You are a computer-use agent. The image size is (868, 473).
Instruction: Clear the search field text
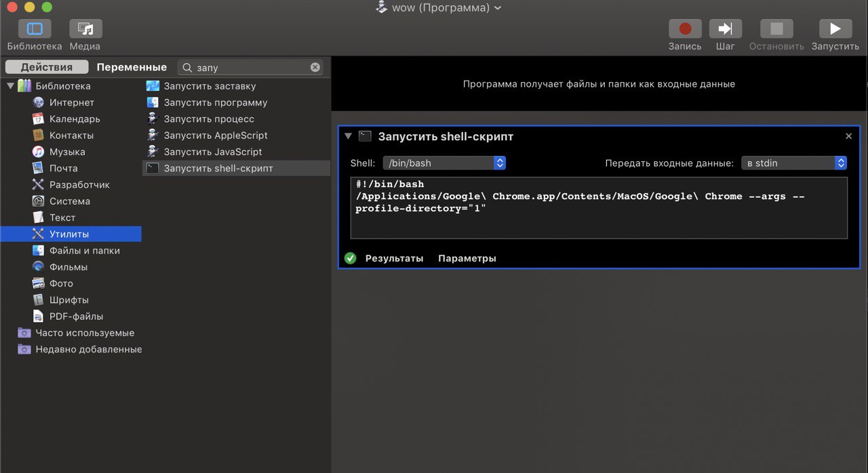pyautogui.click(x=315, y=67)
